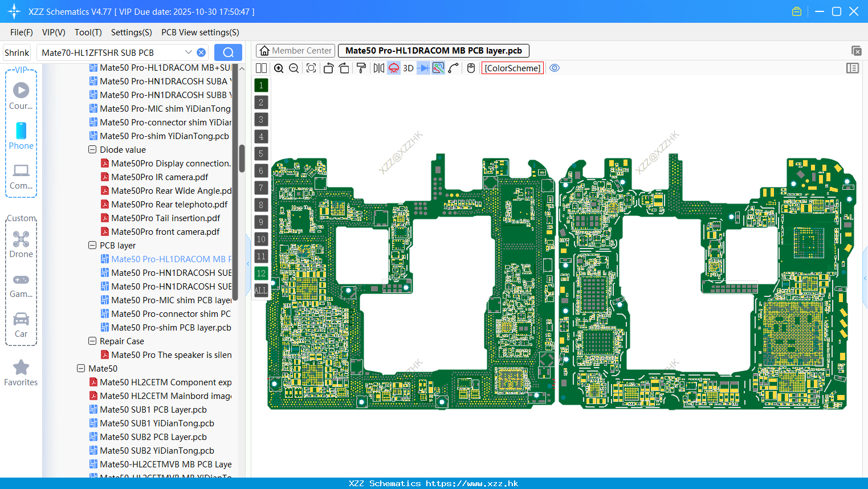The image size is (868, 489).
Task: Open Mate50 Pro The speaker is silent case
Action: (166, 354)
